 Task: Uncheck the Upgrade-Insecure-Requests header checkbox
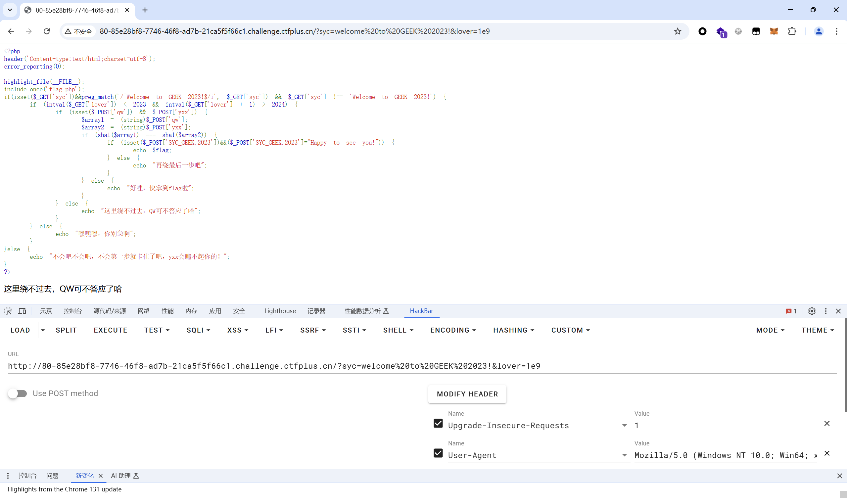(438, 424)
